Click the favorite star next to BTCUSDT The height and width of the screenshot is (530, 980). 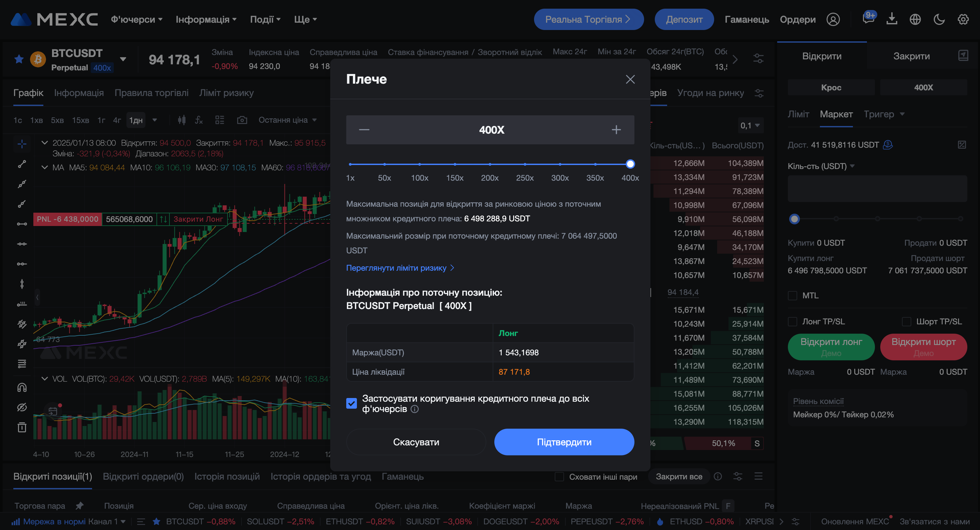19,59
